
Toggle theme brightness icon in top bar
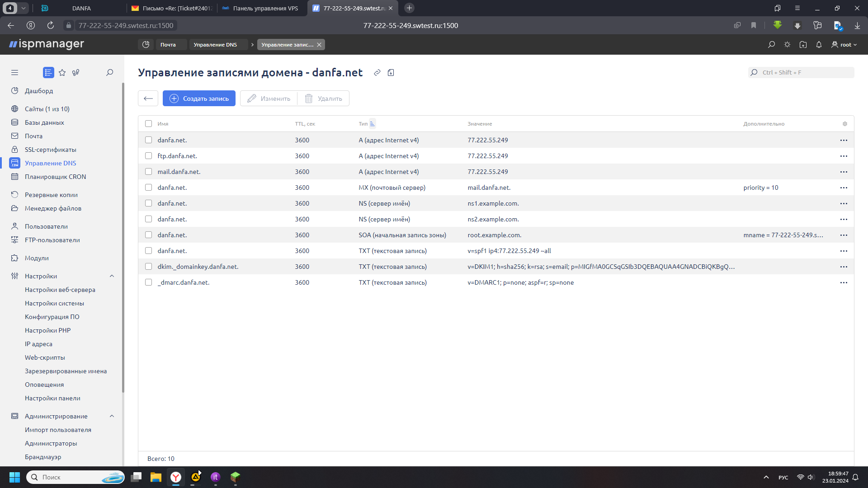(x=788, y=45)
